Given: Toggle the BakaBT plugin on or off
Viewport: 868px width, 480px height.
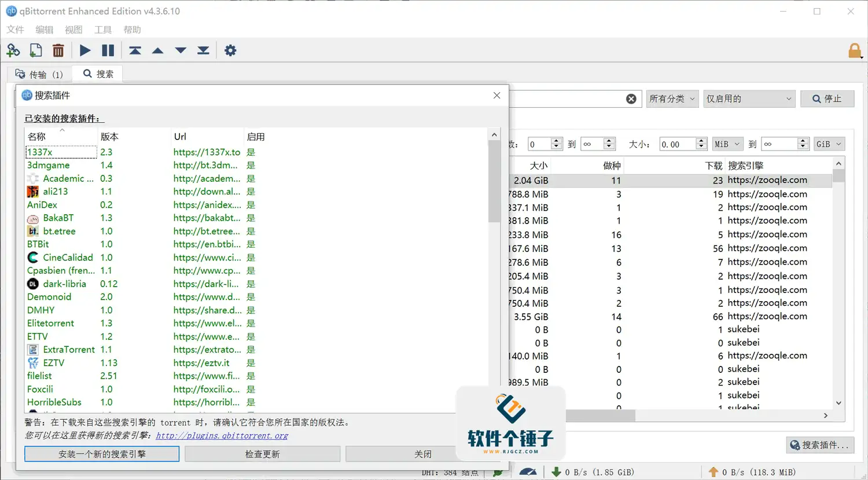Looking at the screenshot, I should 251,218.
